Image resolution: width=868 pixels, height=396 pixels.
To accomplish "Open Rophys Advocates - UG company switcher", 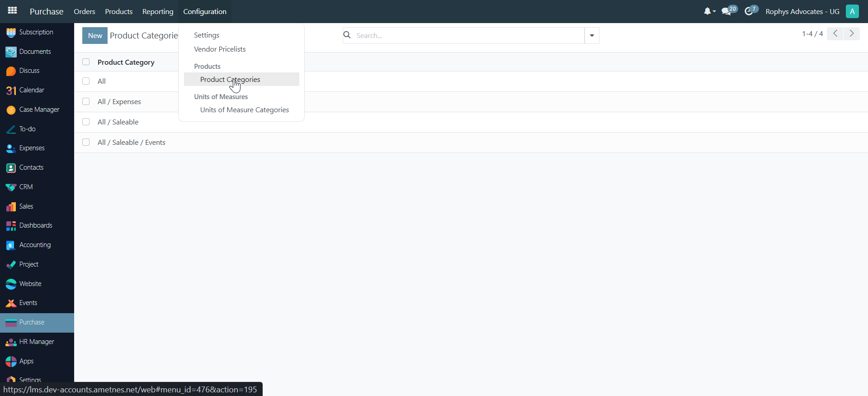I will click(x=802, y=11).
